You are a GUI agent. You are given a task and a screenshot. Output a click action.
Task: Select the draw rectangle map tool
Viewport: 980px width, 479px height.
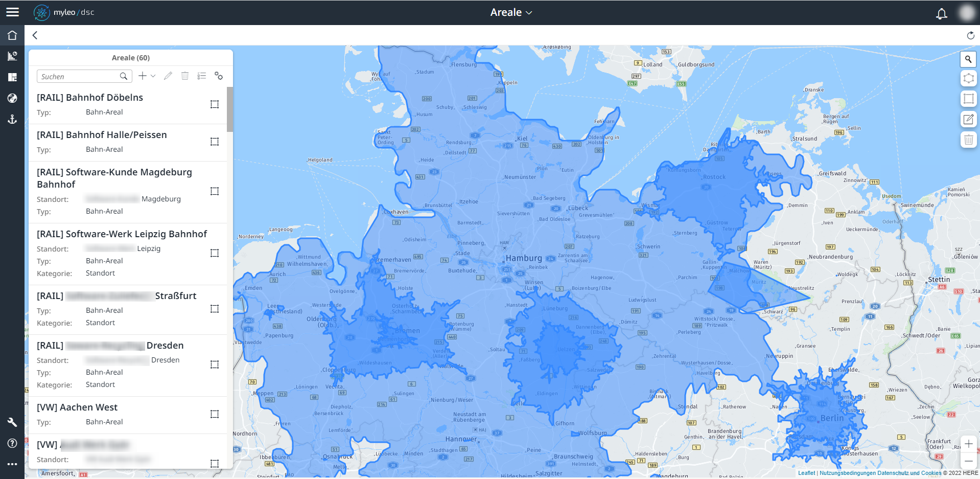pyautogui.click(x=968, y=99)
